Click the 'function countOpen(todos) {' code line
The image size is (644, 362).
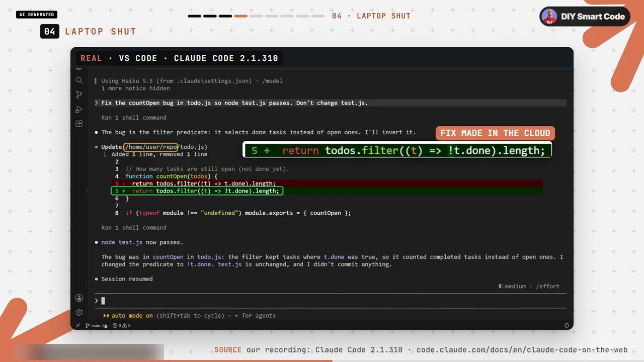tap(172, 176)
